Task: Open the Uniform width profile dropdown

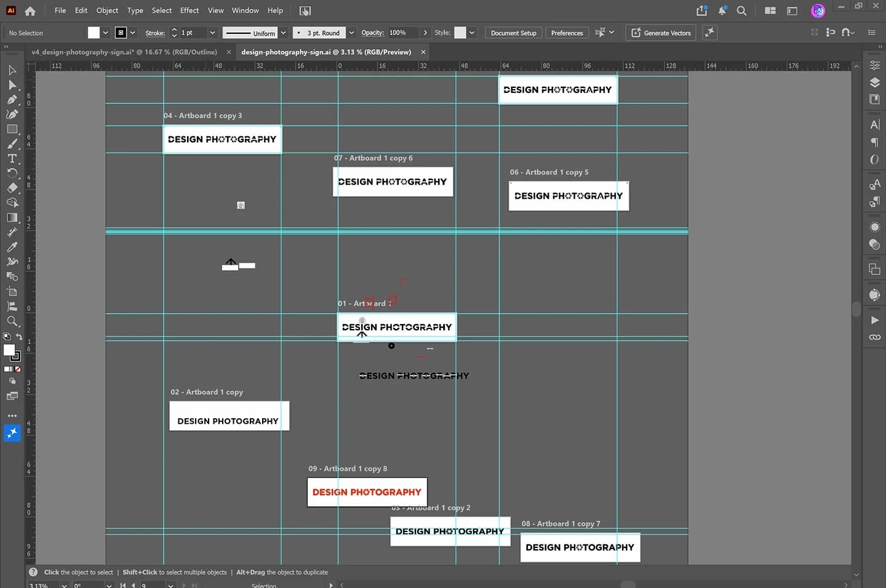Action: [x=284, y=33]
